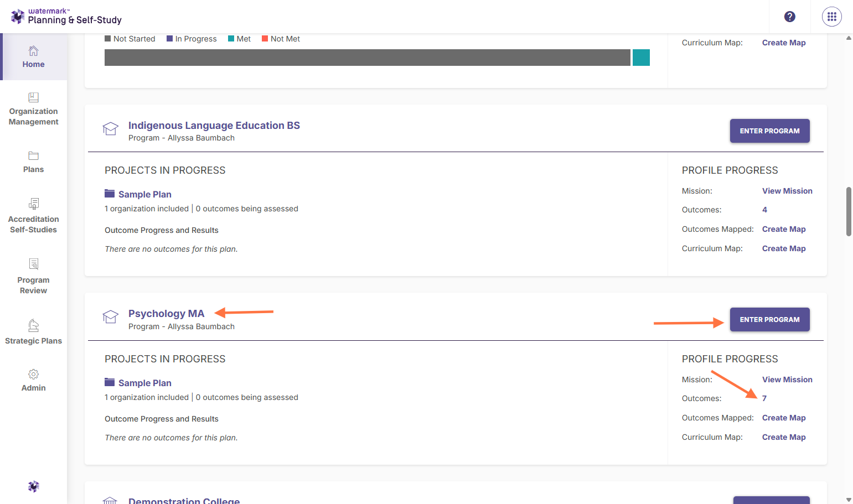Click the gray Not Started progress bar
The width and height of the screenshot is (853, 504).
point(368,58)
